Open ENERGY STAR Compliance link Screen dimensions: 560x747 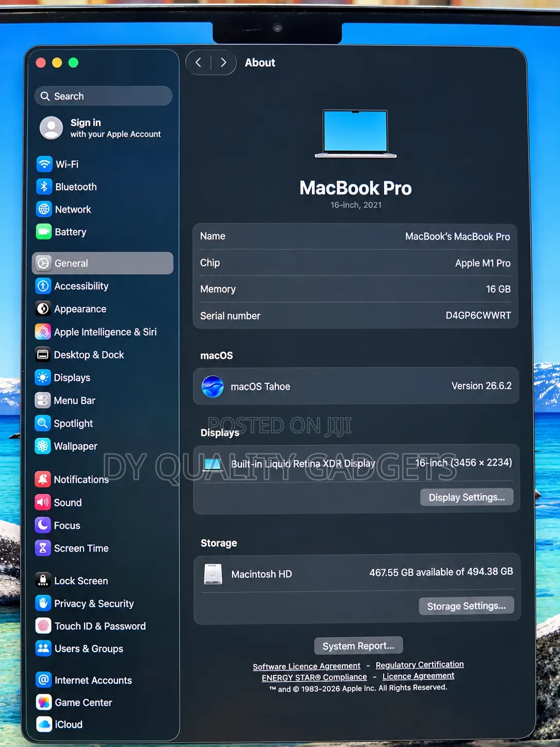(314, 677)
